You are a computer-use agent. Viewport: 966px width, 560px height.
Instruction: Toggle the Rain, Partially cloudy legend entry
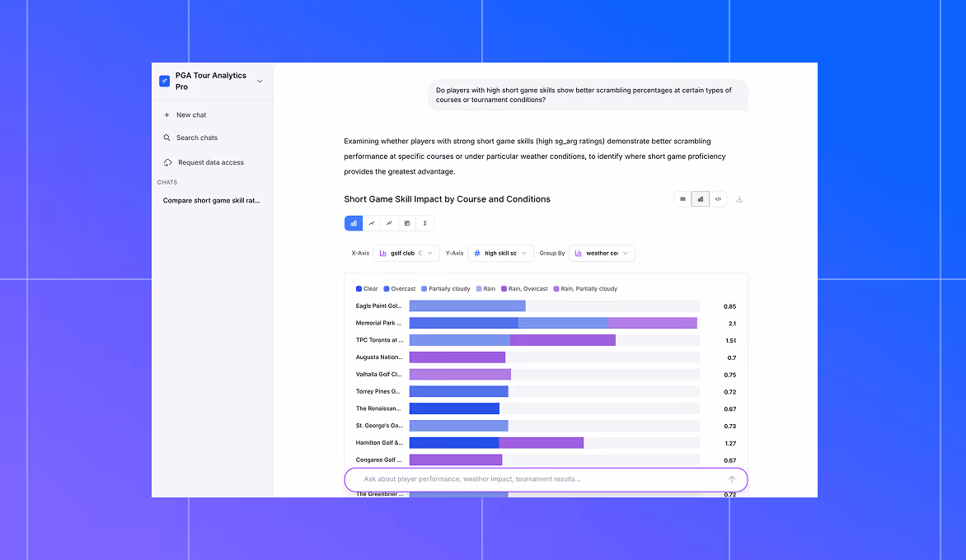click(585, 288)
